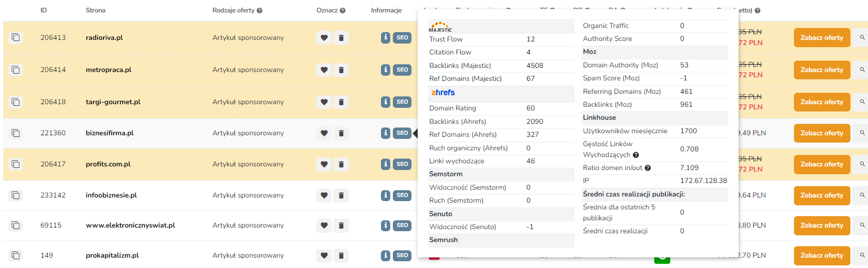Copy the infoobiznesie.pl row with copy icon

point(16,195)
